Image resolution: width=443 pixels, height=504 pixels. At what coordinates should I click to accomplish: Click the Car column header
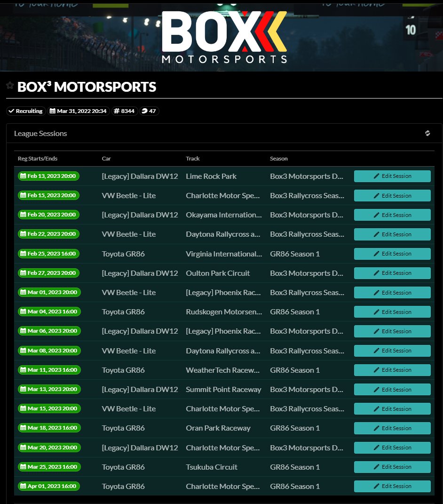tap(106, 159)
